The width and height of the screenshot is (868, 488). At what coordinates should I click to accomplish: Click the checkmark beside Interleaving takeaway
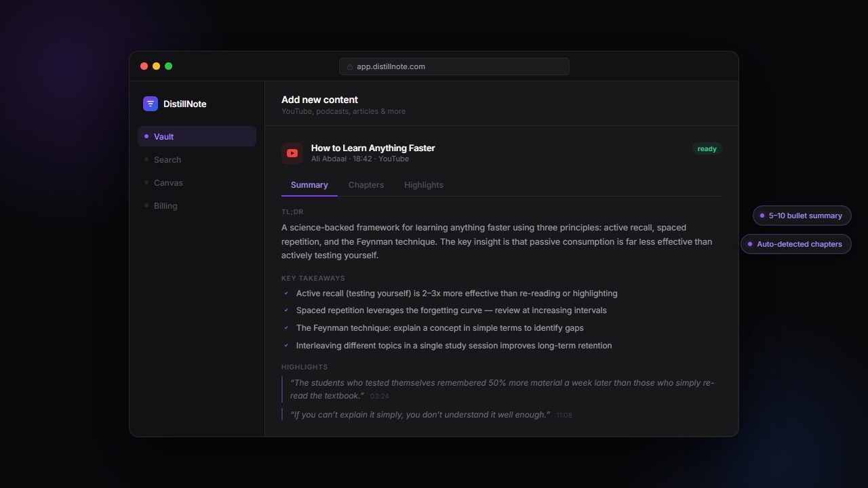pos(286,346)
